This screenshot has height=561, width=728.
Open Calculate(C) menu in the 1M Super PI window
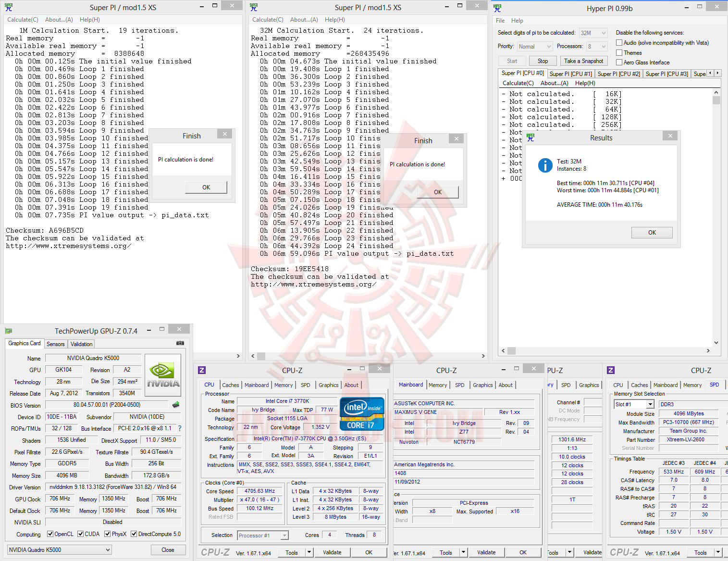click(23, 20)
